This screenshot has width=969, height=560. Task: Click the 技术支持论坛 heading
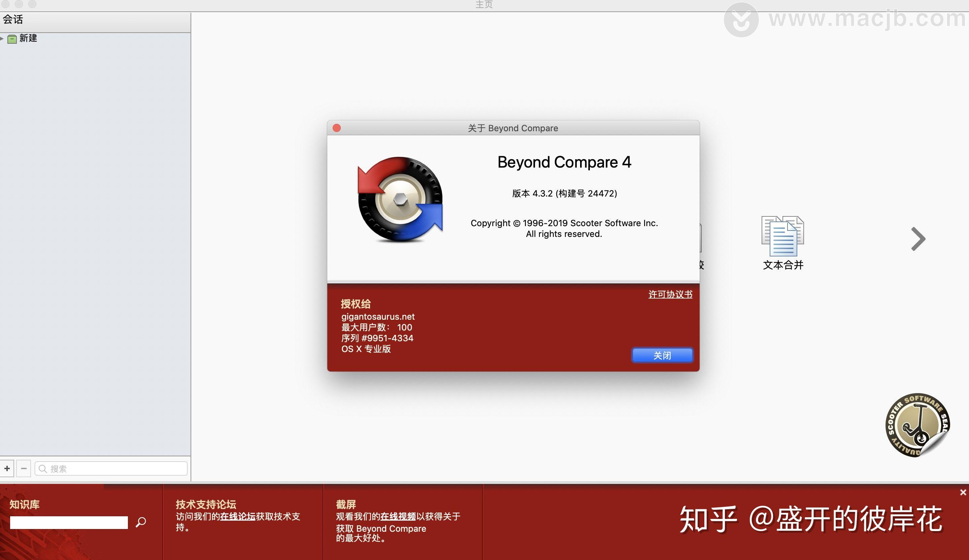pos(206,504)
